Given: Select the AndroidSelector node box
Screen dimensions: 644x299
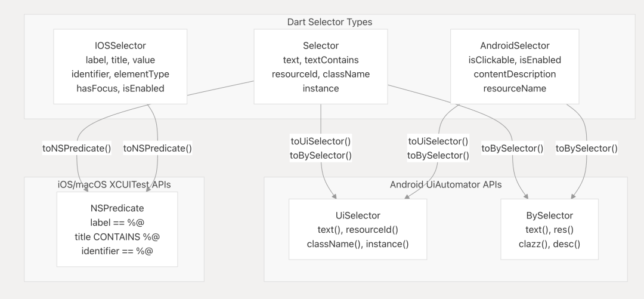Looking at the screenshot, I should [515, 67].
